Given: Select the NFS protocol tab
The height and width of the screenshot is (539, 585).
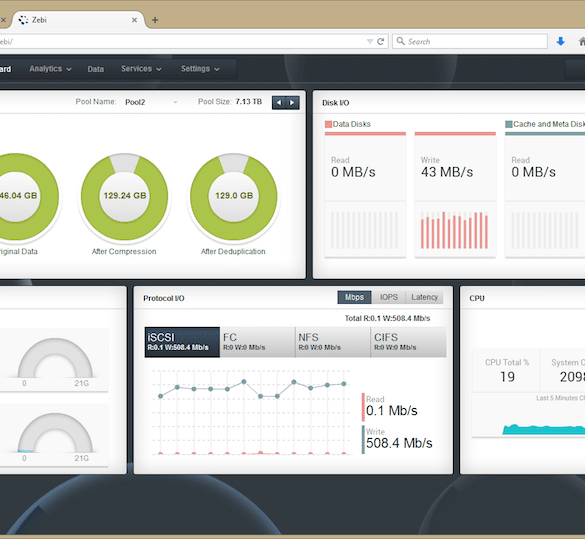Looking at the screenshot, I should click(x=333, y=342).
